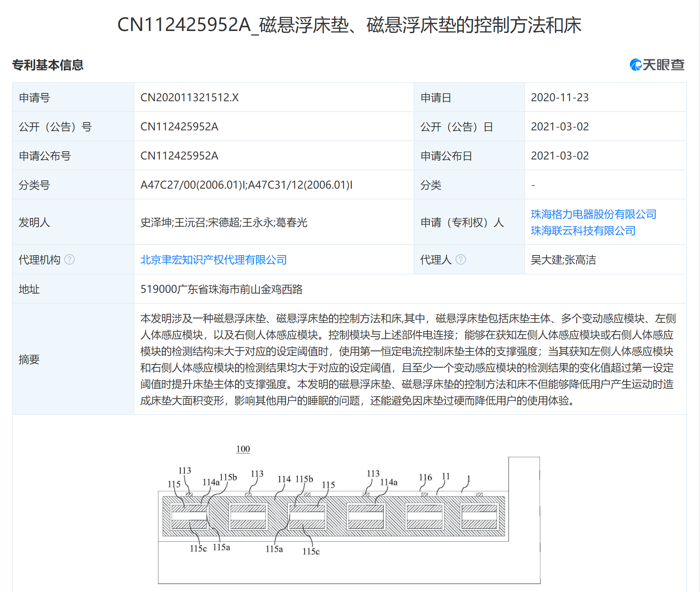Click the 公开（公告）日 label cell
The image size is (700, 592).
pyautogui.click(x=469, y=127)
